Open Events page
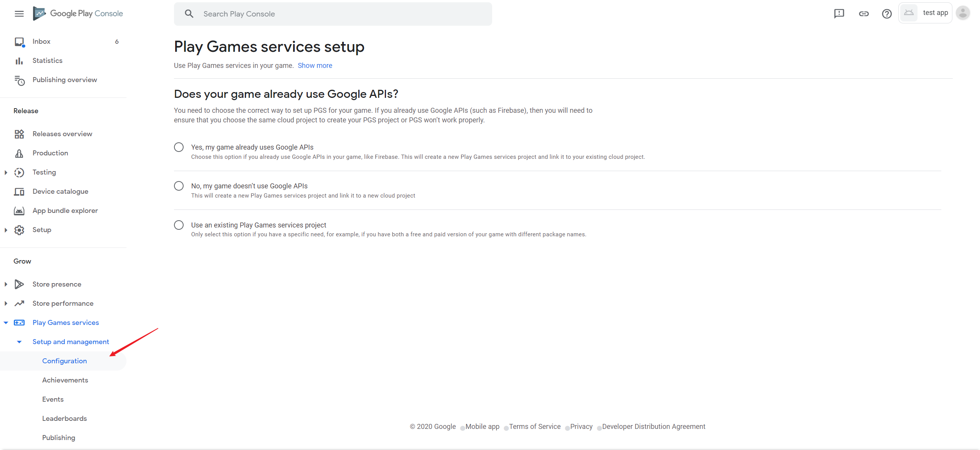This screenshot has height=450, width=980. point(53,399)
